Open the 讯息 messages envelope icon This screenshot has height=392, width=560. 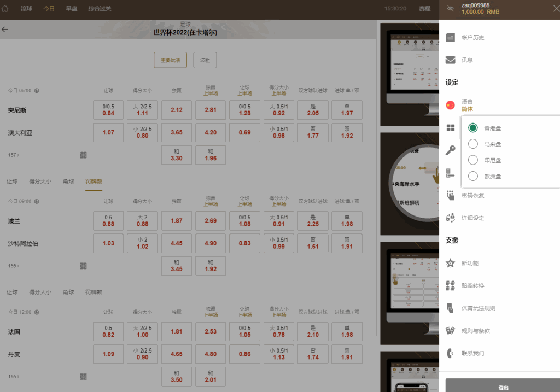click(x=451, y=60)
